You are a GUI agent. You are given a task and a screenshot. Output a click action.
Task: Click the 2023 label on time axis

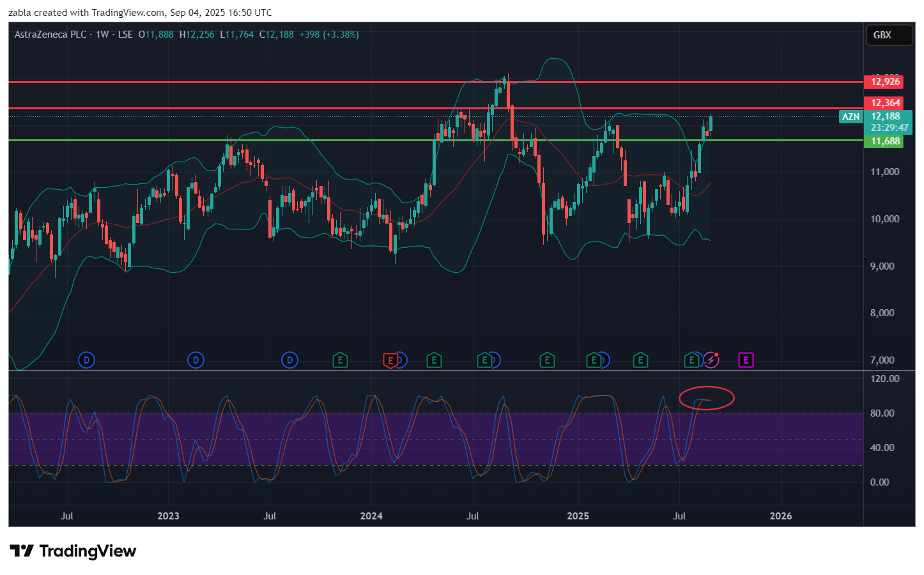pyautogui.click(x=168, y=516)
